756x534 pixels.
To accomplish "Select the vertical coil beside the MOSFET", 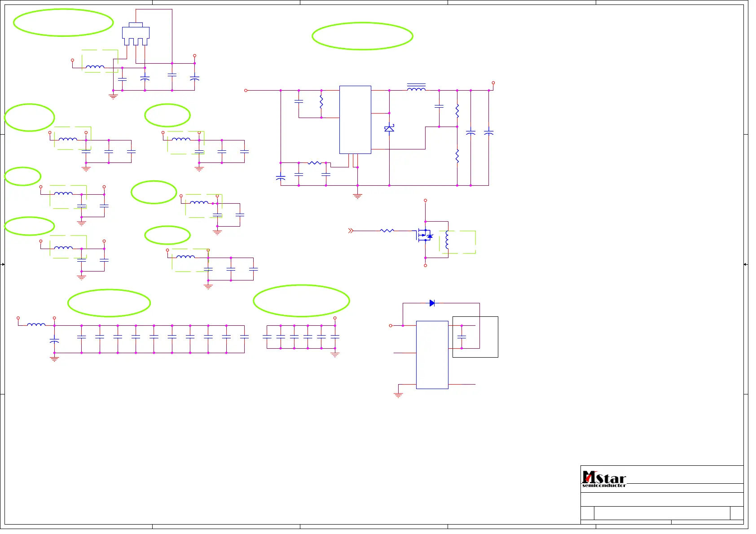I will pos(447,240).
